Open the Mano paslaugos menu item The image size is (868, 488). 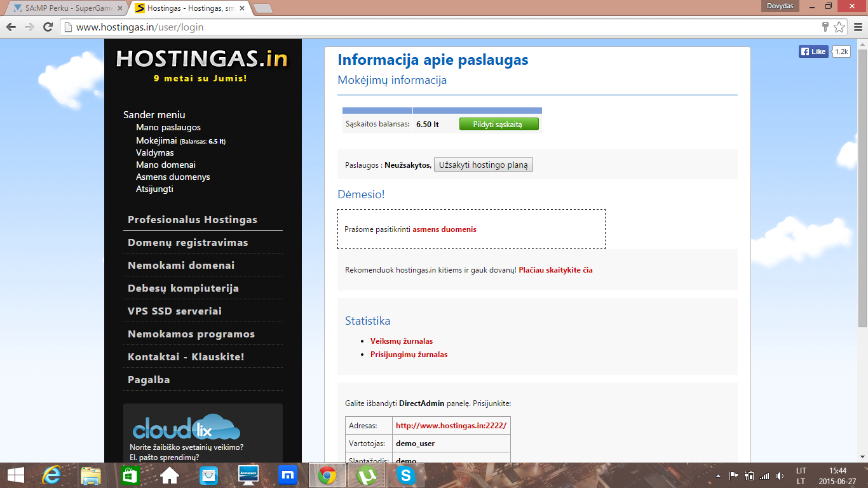pos(168,128)
